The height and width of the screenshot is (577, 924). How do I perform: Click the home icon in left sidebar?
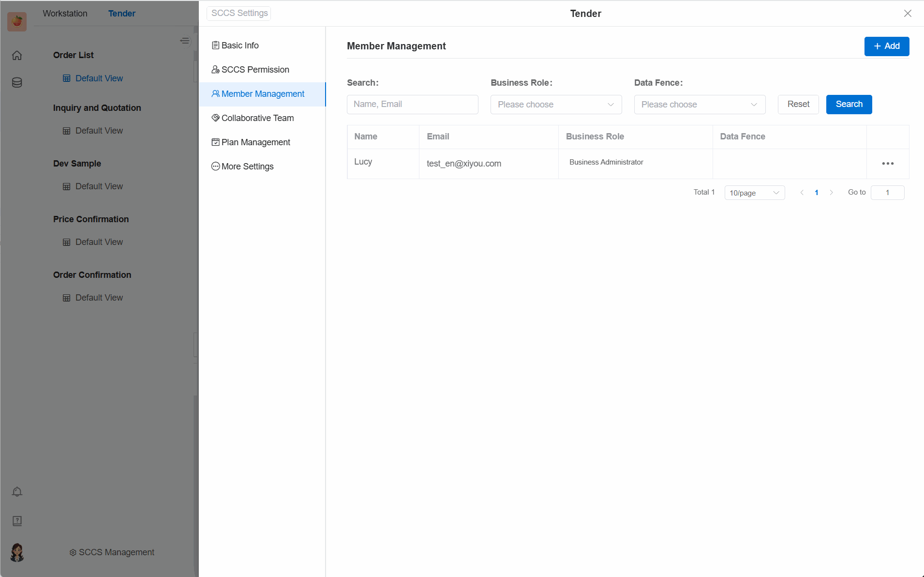[17, 56]
